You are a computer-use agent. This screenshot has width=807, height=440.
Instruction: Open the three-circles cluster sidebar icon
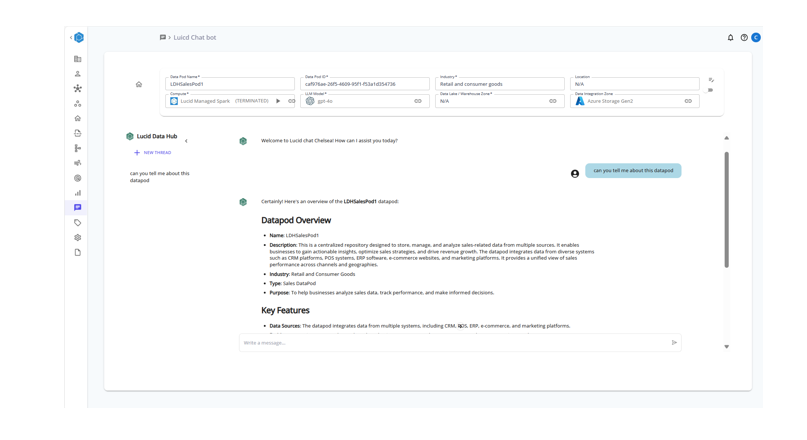click(x=78, y=103)
